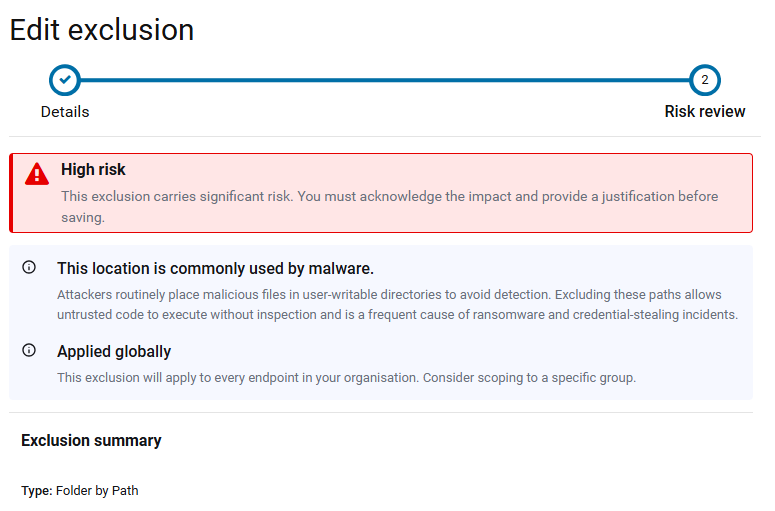Click the progress line between wizard steps
775x511 pixels.
[x=385, y=80]
